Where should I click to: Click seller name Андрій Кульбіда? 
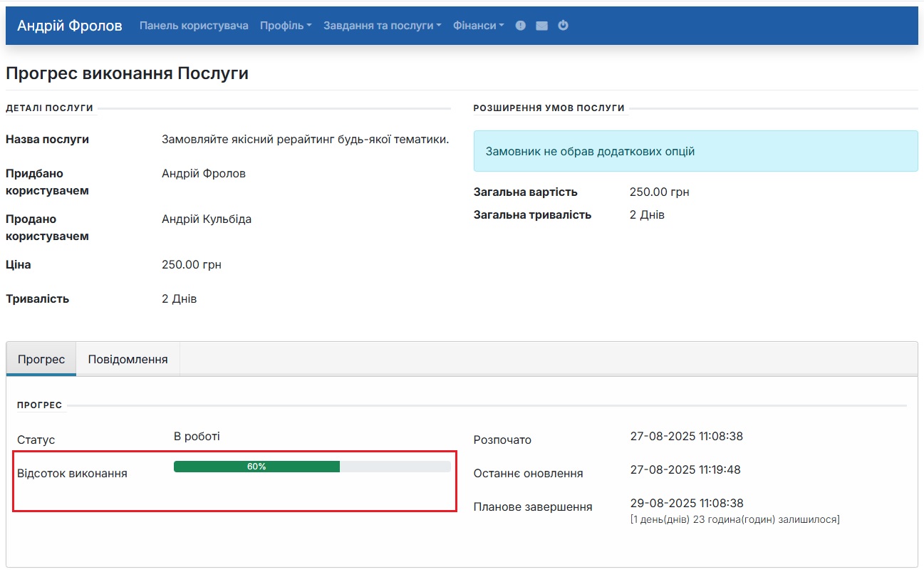pyautogui.click(x=207, y=219)
